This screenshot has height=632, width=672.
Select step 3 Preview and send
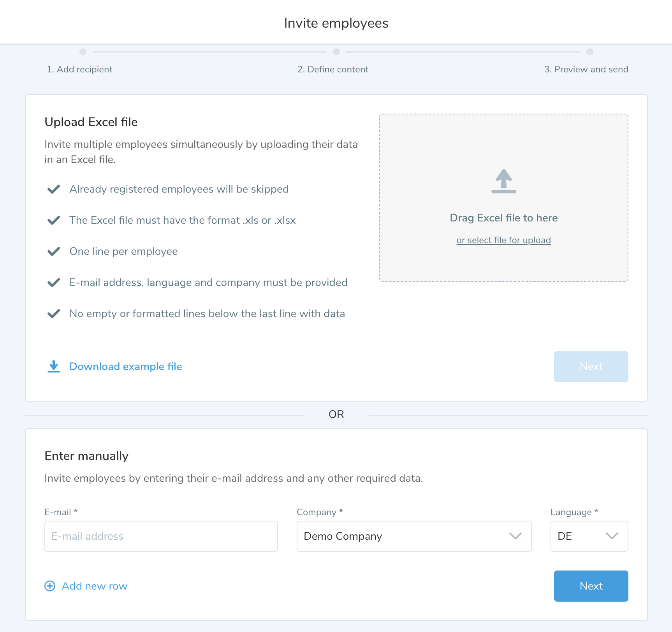[x=586, y=69]
